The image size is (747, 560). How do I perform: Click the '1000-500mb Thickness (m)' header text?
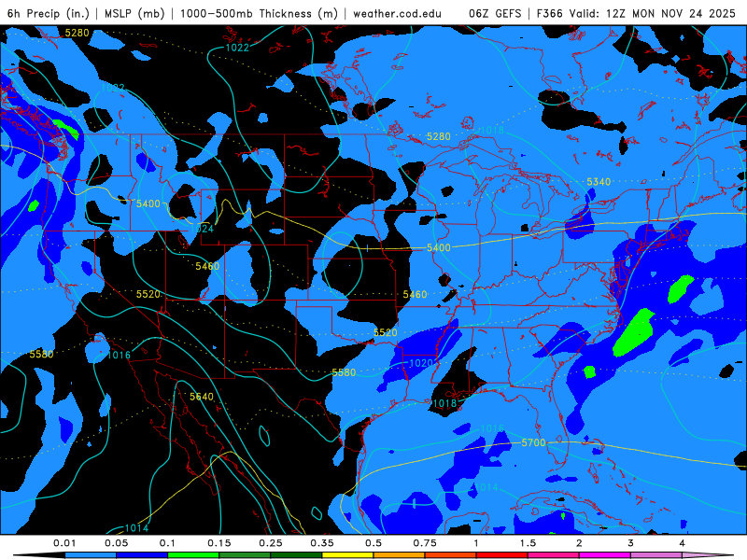click(x=259, y=13)
